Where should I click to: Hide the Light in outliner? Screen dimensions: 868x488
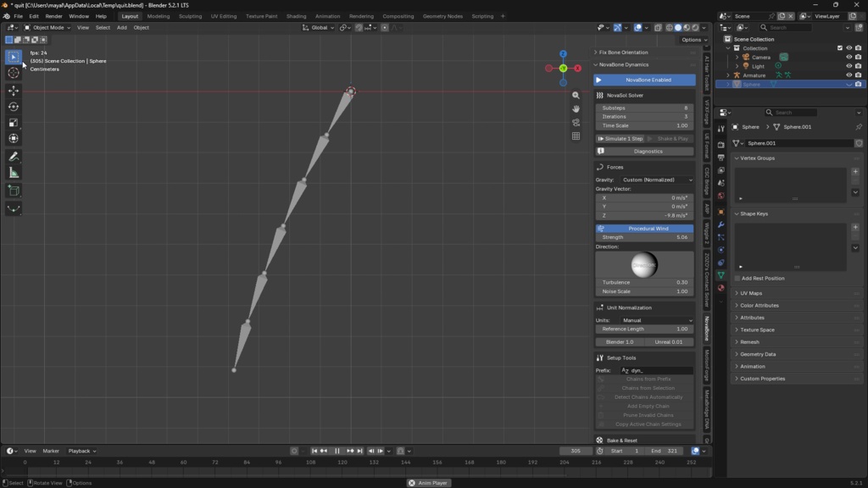click(849, 66)
